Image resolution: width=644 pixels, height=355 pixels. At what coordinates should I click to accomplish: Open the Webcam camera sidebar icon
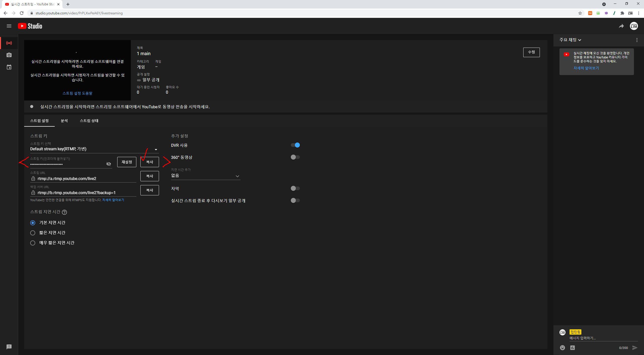9,55
